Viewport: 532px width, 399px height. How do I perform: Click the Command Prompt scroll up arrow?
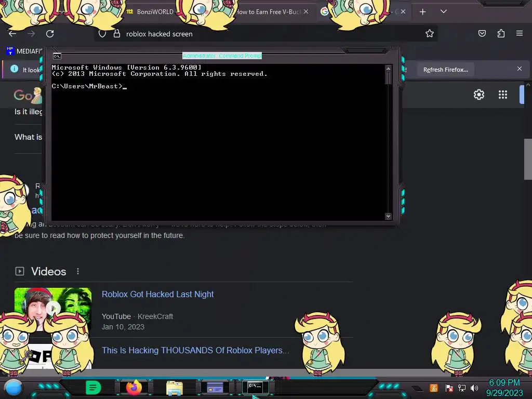[x=388, y=69]
